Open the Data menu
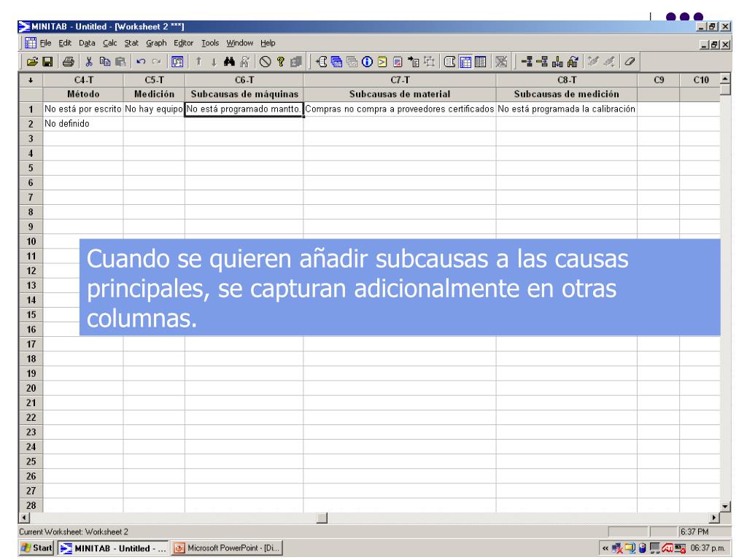The height and width of the screenshot is (560, 747). (88, 43)
